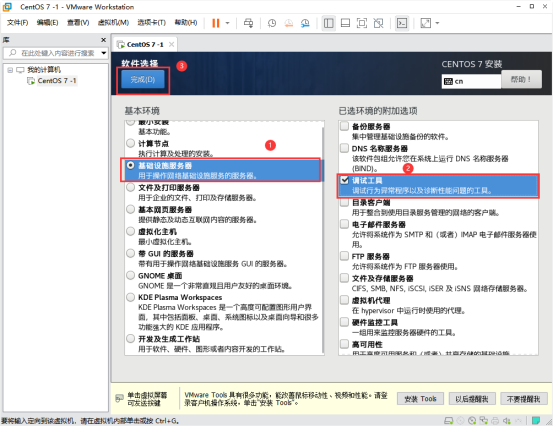Select the 开发及生成工作站 radio button
Image resolution: width=554 pixels, height=427 pixels.
coord(131,339)
